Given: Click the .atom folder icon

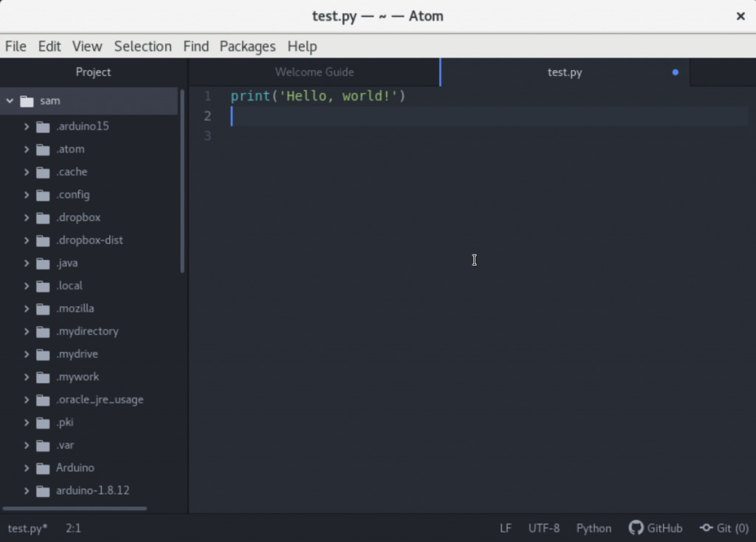Looking at the screenshot, I should (43, 149).
